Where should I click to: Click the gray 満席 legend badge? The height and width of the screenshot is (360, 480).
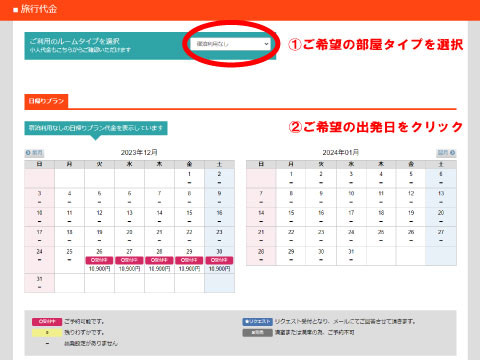click(x=257, y=333)
